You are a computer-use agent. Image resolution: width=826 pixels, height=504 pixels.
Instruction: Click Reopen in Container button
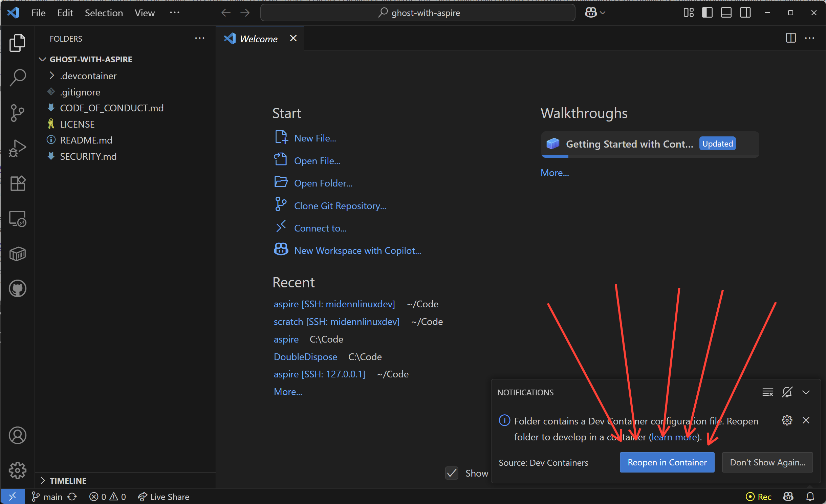pos(667,462)
